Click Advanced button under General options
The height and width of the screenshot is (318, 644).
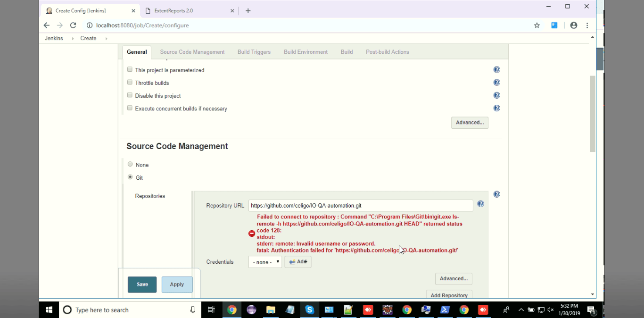[470, 123]
